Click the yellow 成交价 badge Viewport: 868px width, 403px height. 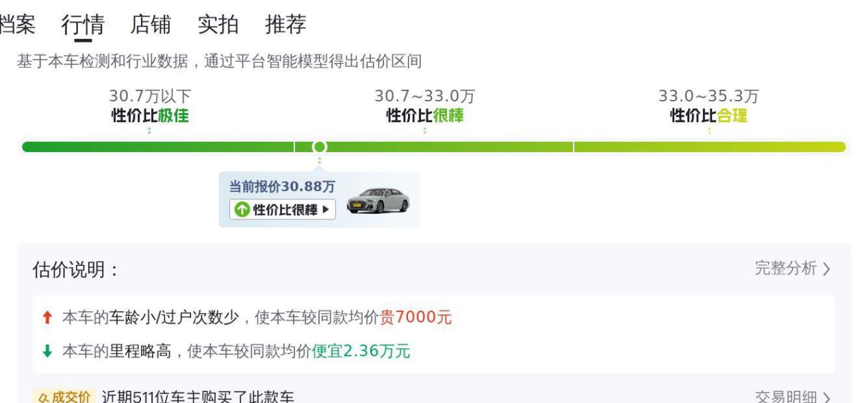tap(62, 397)
